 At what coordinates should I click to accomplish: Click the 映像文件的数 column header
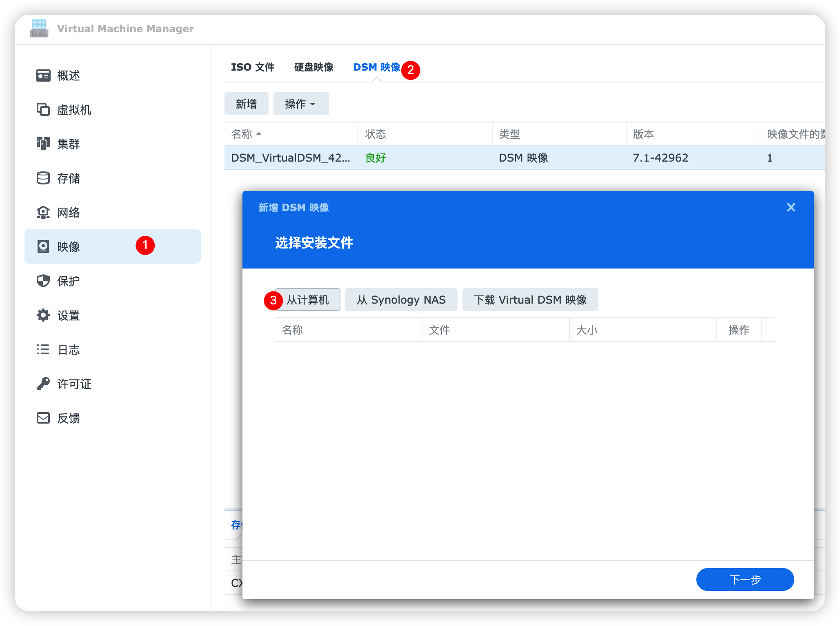pyautogui.click(x=793, y=134)
